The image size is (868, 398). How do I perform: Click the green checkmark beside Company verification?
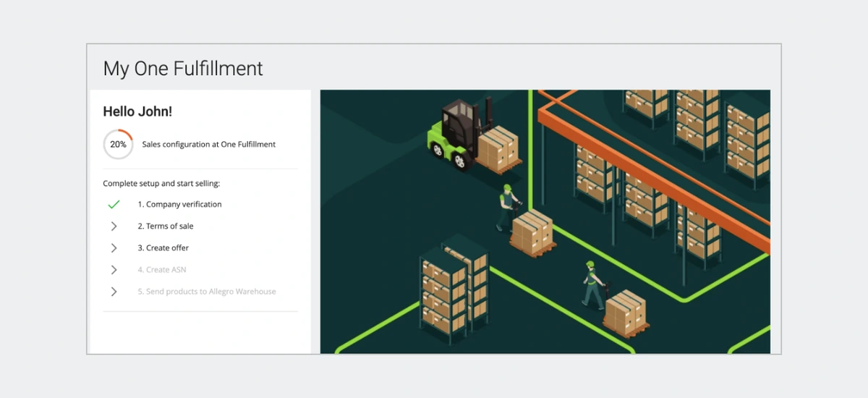click(114, 205)
